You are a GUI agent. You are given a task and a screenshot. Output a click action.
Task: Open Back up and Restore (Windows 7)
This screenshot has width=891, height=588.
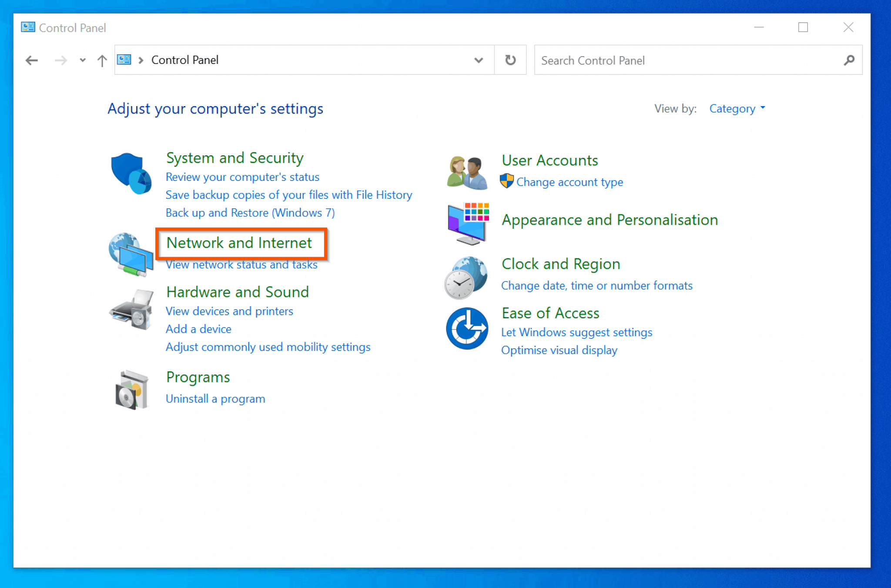tap(250, 213)
